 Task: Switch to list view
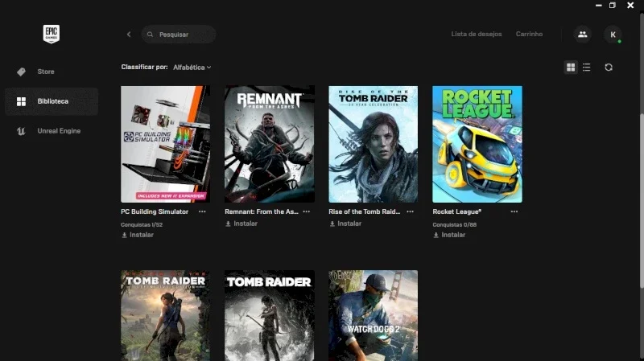[x=587, y=68]
